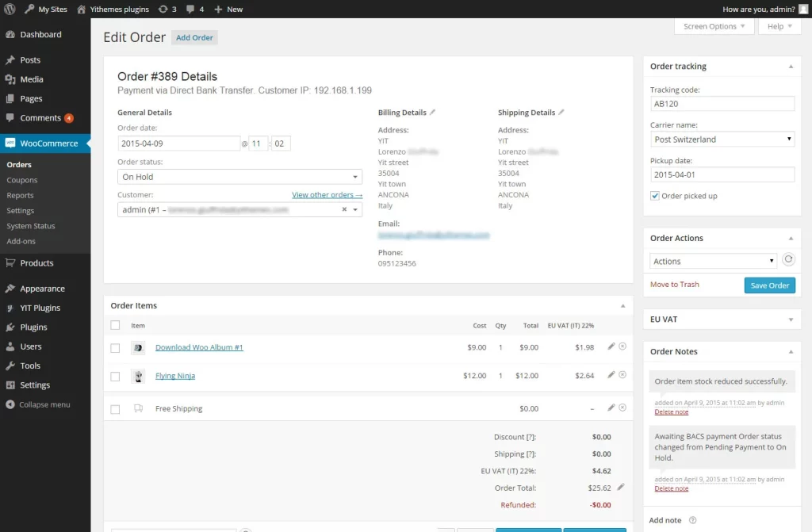Open the Customer dropdown
812x532 pixels.
click(239, 209)
